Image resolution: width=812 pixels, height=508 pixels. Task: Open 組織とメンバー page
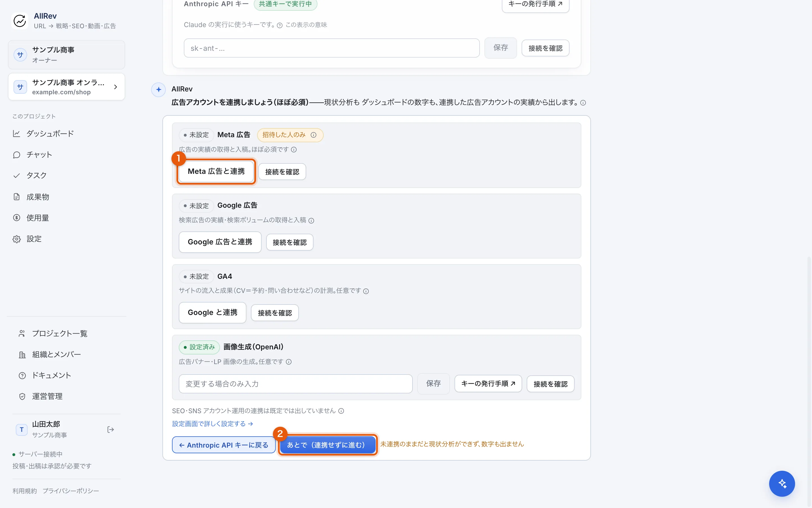tap(67, 354)
